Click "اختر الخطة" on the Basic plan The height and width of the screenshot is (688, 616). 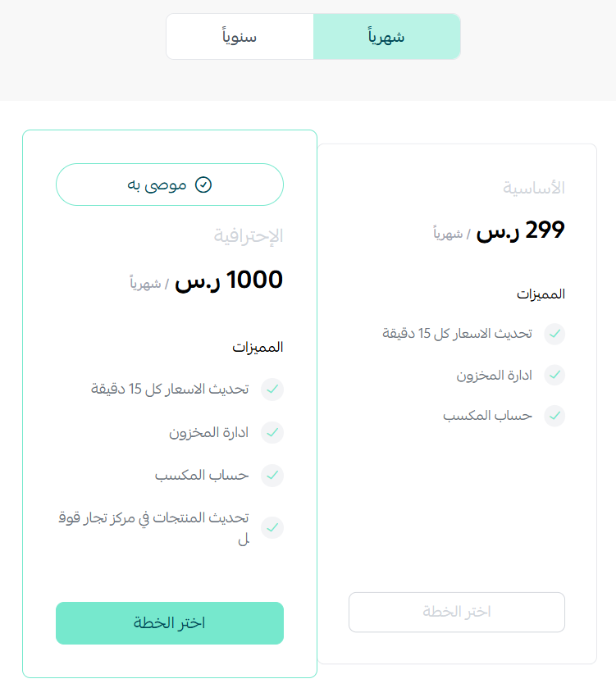[x=456, y=612]
